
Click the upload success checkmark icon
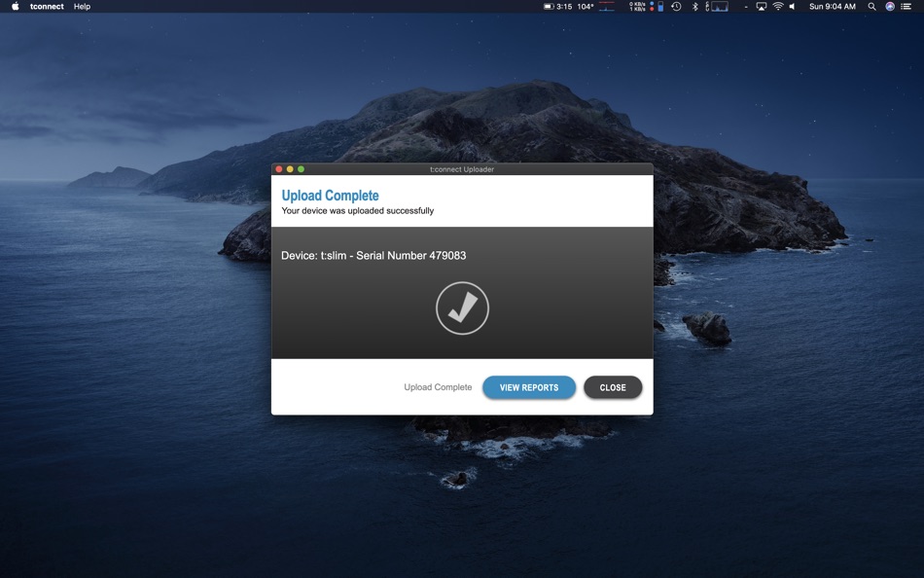click(462, 307)
